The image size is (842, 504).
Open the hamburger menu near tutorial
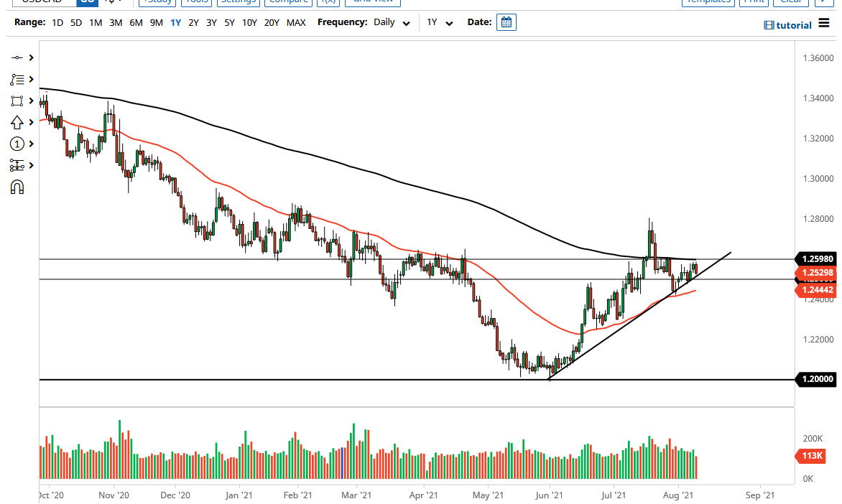[825, 24]
